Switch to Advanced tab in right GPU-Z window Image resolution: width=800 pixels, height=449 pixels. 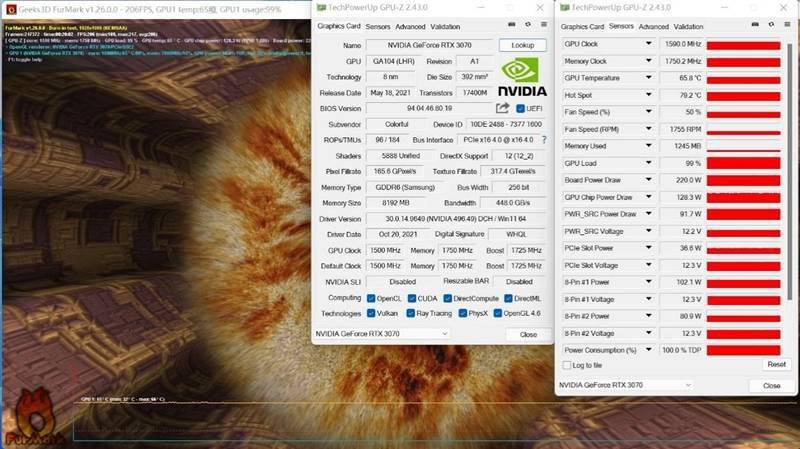654,27
